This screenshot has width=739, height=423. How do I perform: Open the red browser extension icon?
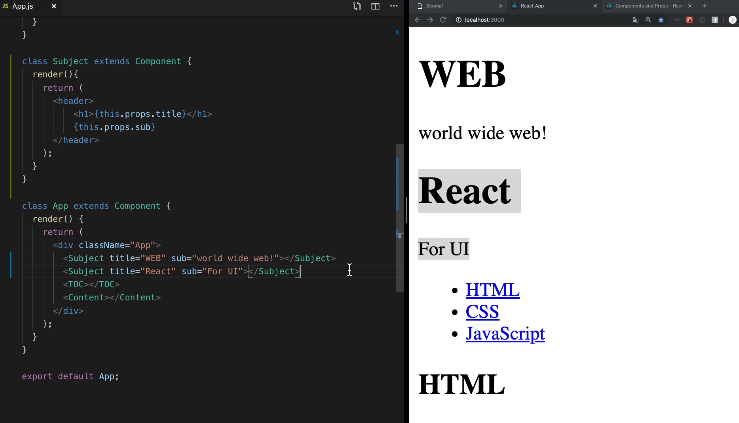(x=690, y=20)
